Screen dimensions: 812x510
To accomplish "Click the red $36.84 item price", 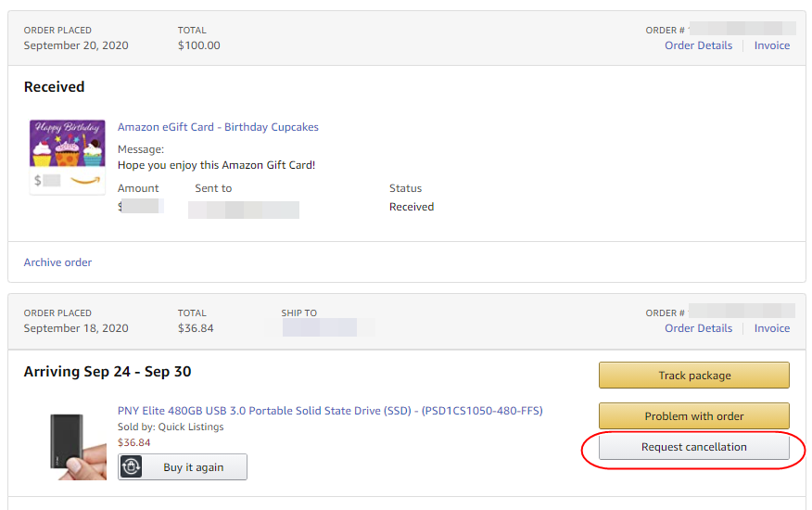I will tap(133, 442).
